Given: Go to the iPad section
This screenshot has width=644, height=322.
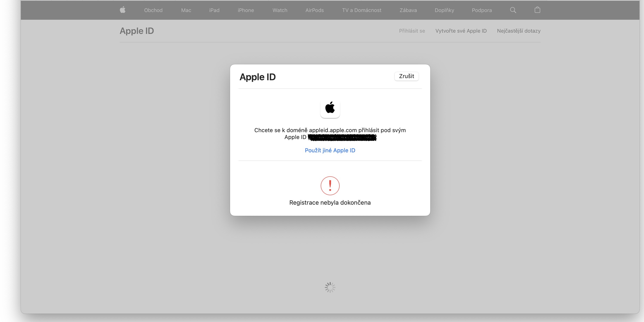Looking at the screenshot, I should pyautogui.click(x=214, y=10).
